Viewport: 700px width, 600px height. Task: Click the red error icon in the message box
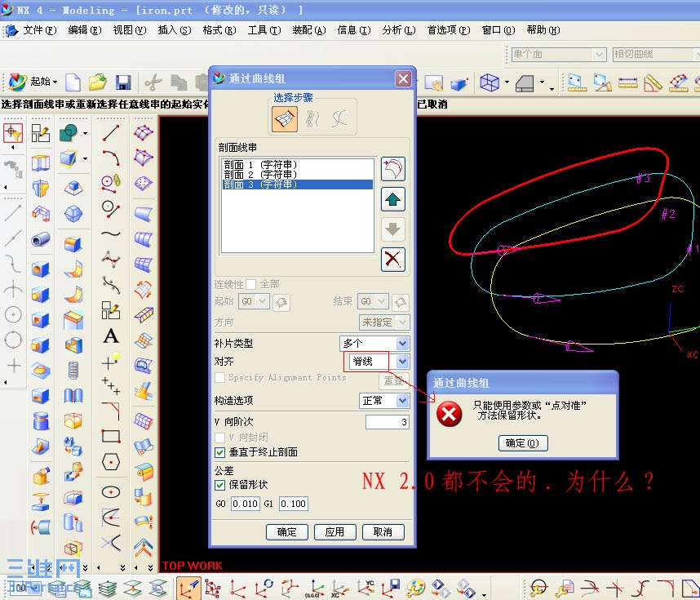449,414
